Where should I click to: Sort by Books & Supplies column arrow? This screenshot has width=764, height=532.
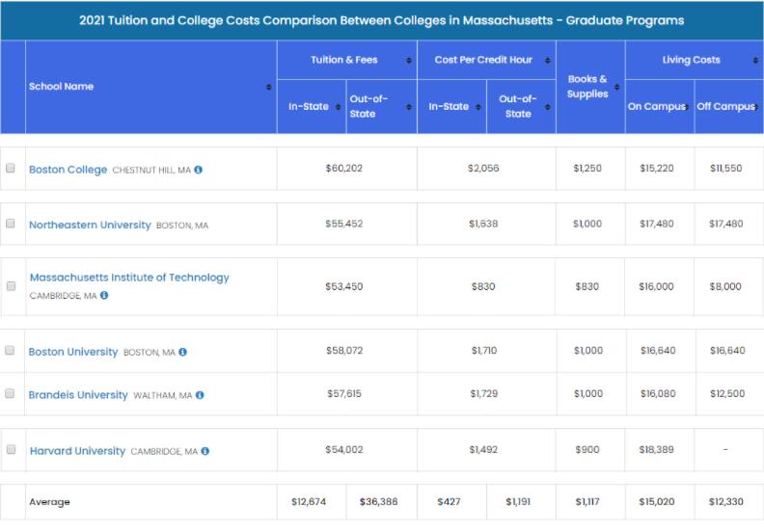click(616, 87)
